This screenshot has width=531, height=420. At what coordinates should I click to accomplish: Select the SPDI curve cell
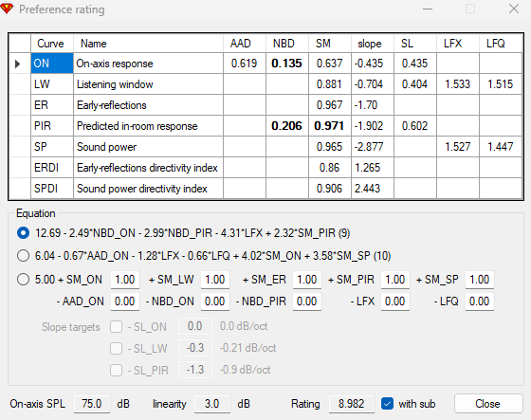click(52, 189)
